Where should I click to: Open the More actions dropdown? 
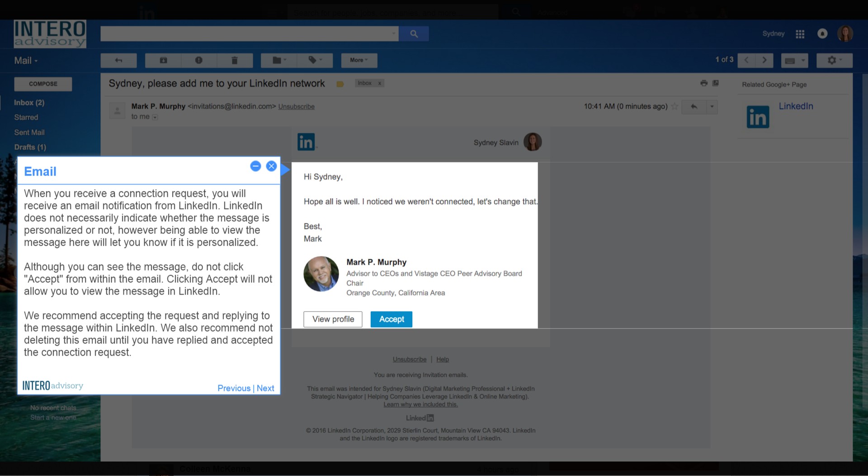click(x=359, y=60)
